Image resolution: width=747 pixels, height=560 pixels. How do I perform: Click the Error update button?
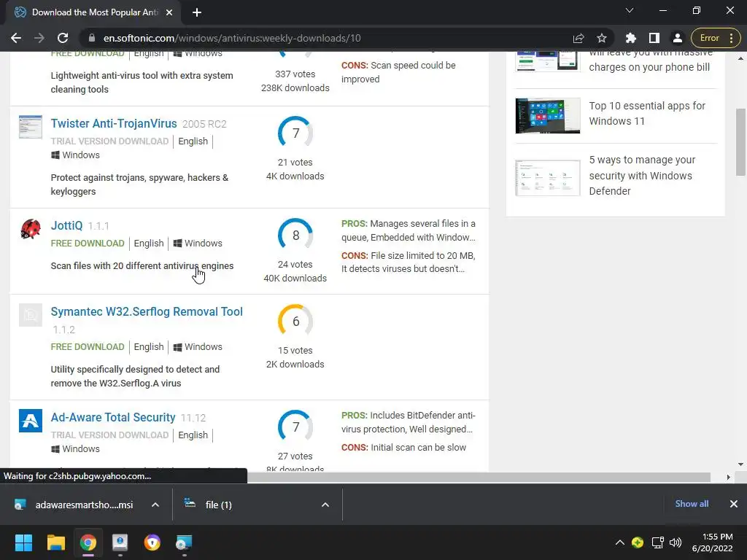[x=715, y=38]
